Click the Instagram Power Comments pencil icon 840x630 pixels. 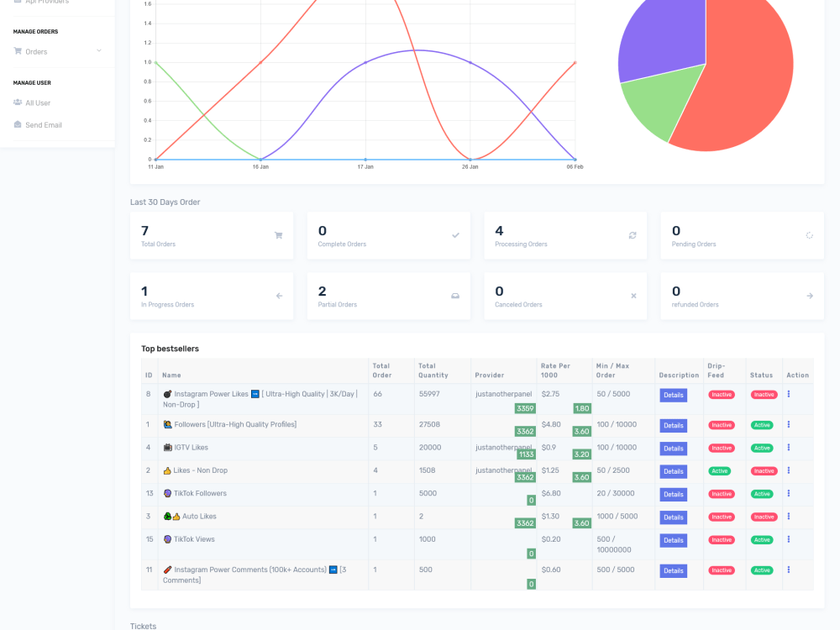[168, 570]
